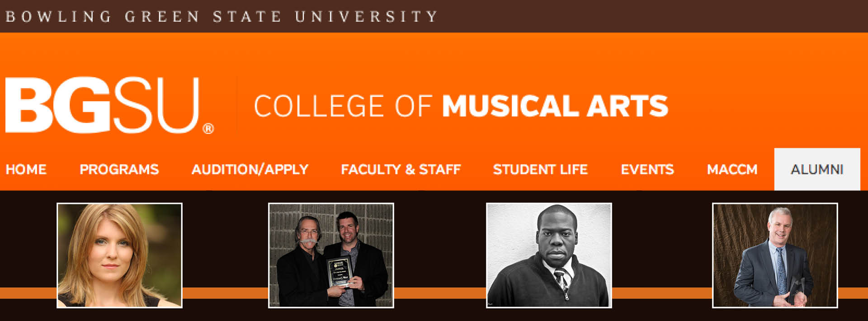Click the Bowling Green State University header text
This screenshot has width=868, height=321.
tap(222, 17)
